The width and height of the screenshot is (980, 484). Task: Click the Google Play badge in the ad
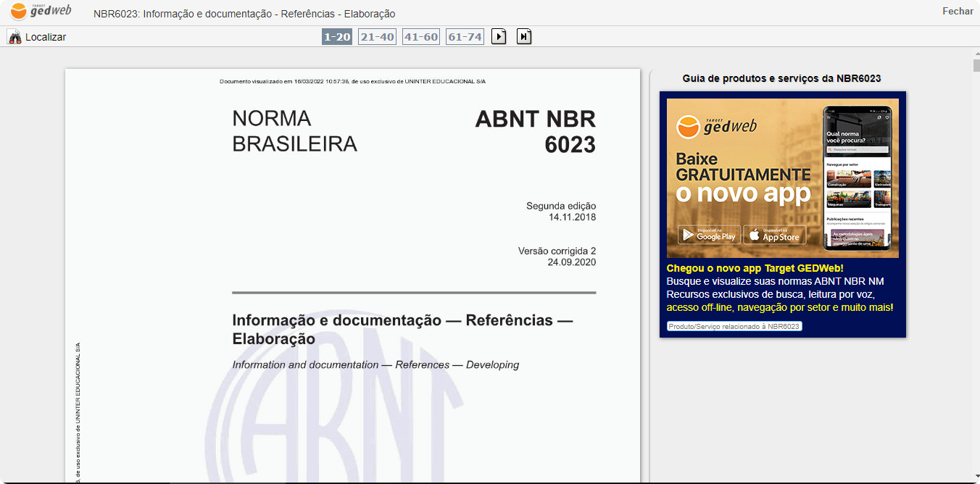pos(709,235)
